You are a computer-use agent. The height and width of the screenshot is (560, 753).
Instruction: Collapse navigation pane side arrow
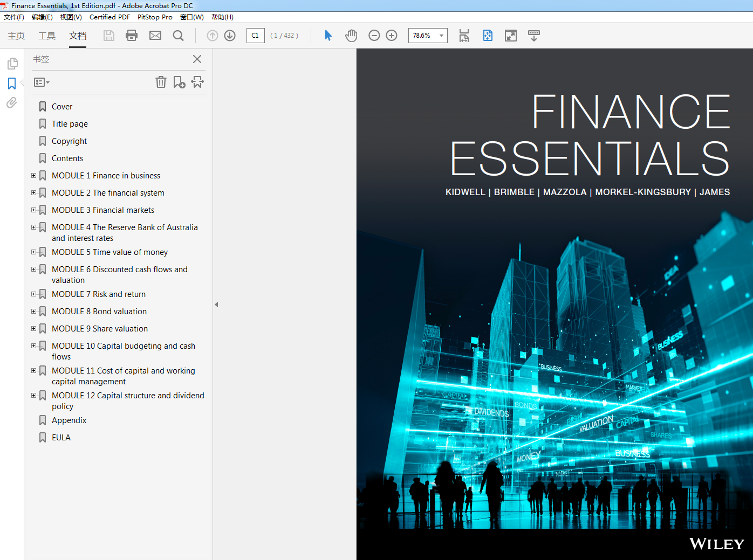click(x=216, y=305)
